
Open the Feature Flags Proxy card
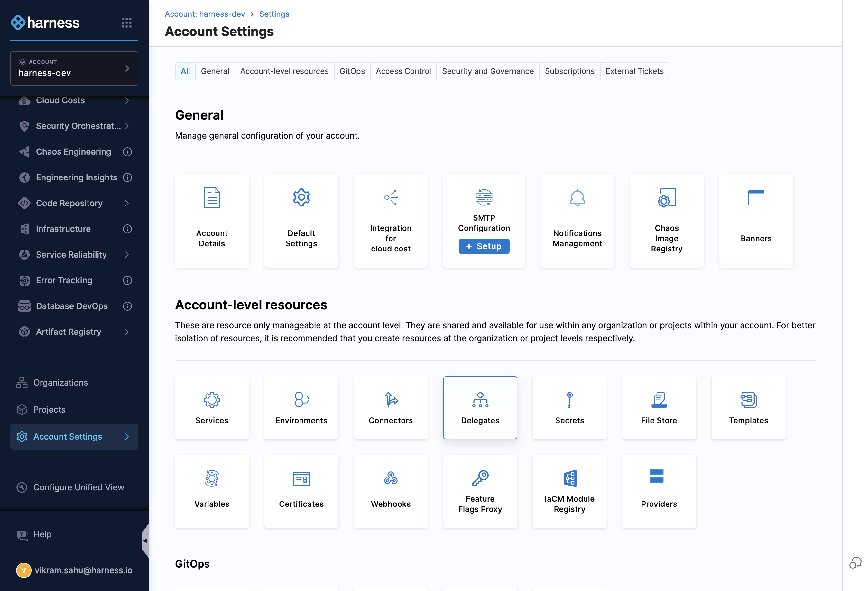pyautogui.click(x=480, y=491)
